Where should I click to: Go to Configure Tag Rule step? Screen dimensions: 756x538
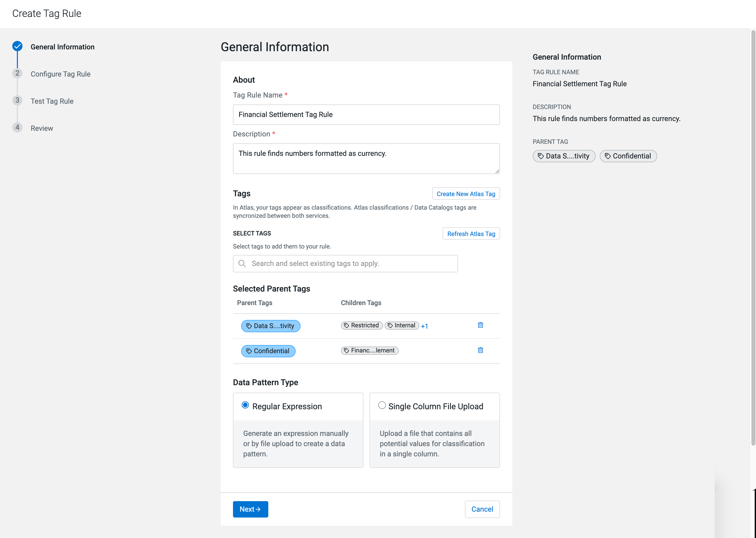[60, 74]
